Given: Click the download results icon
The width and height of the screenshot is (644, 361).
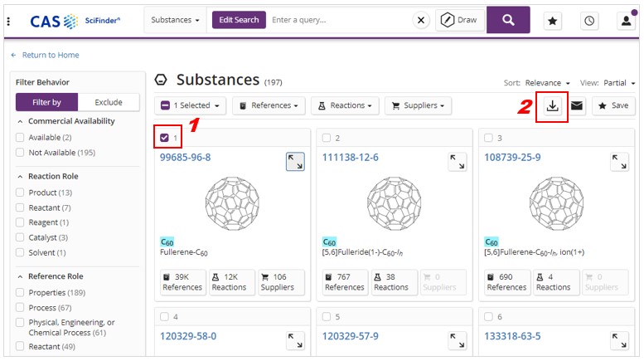Looking at the screenshot, I should pos(552,106).
